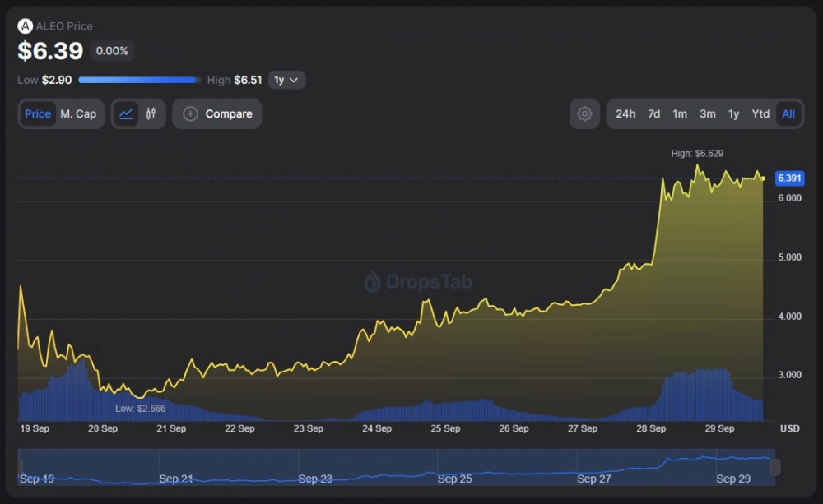Screen dimensions: 823x504
Task: Select the 24h time range
Action: tap(625, 114)
